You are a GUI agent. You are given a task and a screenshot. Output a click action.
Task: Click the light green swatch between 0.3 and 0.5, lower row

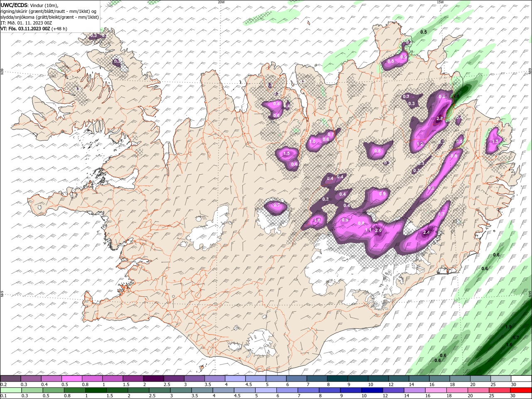point(32,390)
